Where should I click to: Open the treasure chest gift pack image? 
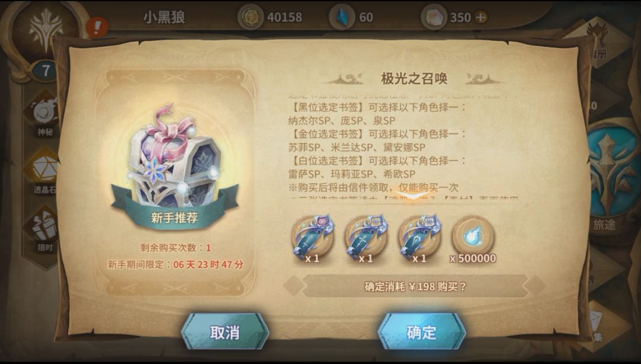coord(175,158)
